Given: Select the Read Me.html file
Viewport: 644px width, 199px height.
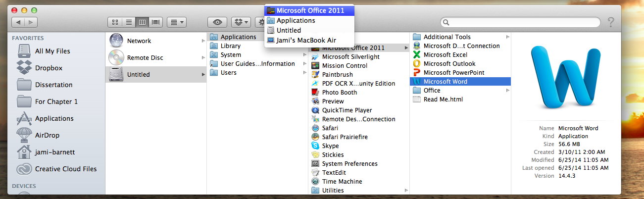Looking at the screenshot, I should (460, 99).
